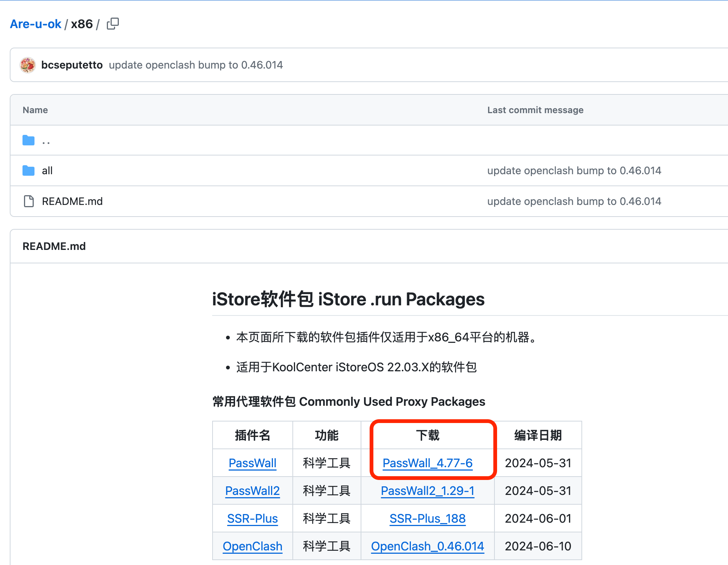Open the Are-u-ok repository link

click(36, 24)
